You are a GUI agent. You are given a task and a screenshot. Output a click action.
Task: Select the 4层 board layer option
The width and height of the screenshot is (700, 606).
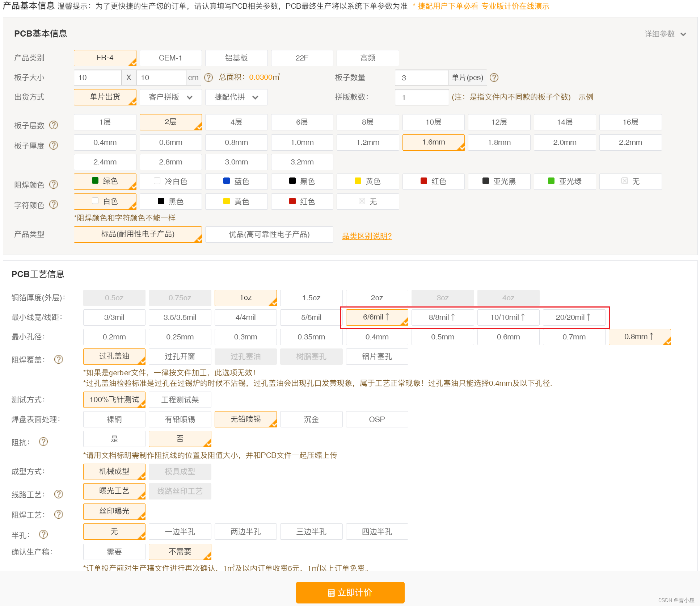pyautogui.click(x=236, y=122)
